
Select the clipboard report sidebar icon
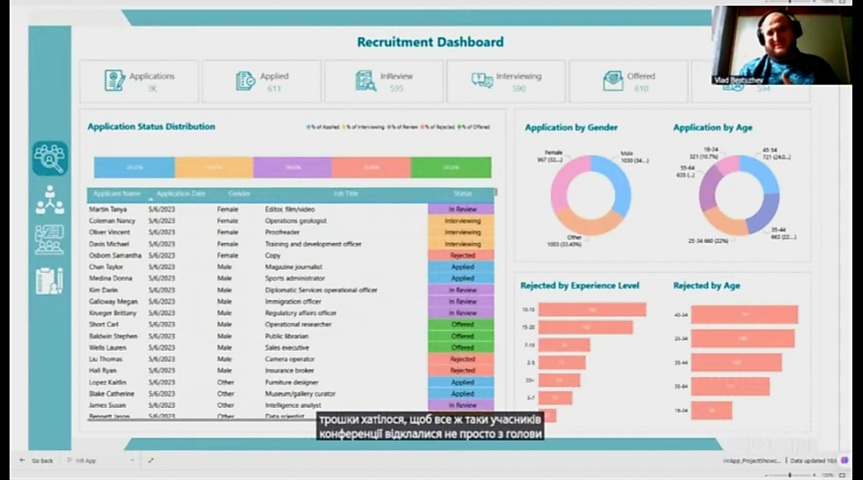pyautogui.click(x=49, y=281)
